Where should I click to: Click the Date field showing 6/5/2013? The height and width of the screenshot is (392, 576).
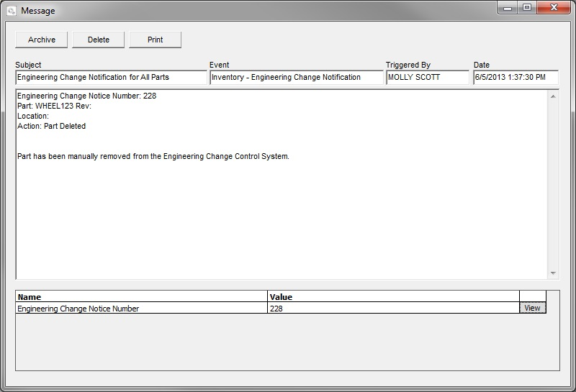coord(516,78)
